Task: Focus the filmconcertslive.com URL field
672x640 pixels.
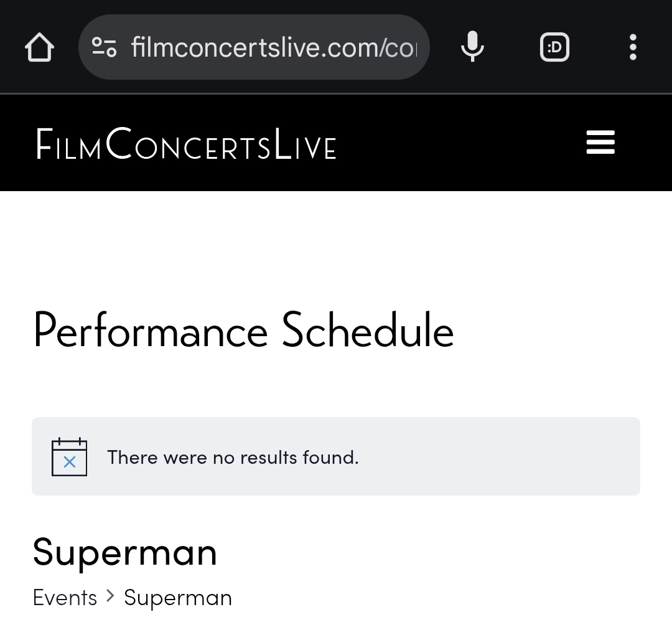Action: pos(274,47)
